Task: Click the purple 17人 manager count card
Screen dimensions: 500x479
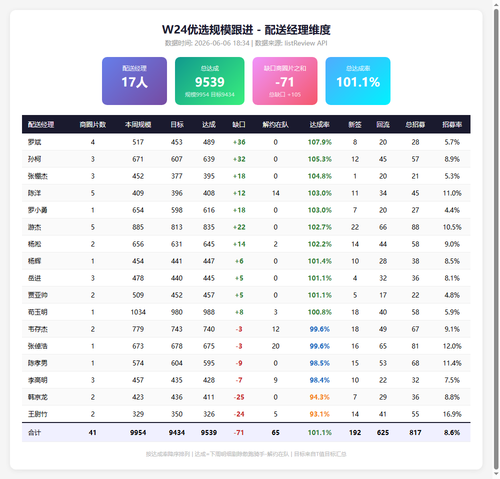Action: [134, 81]
